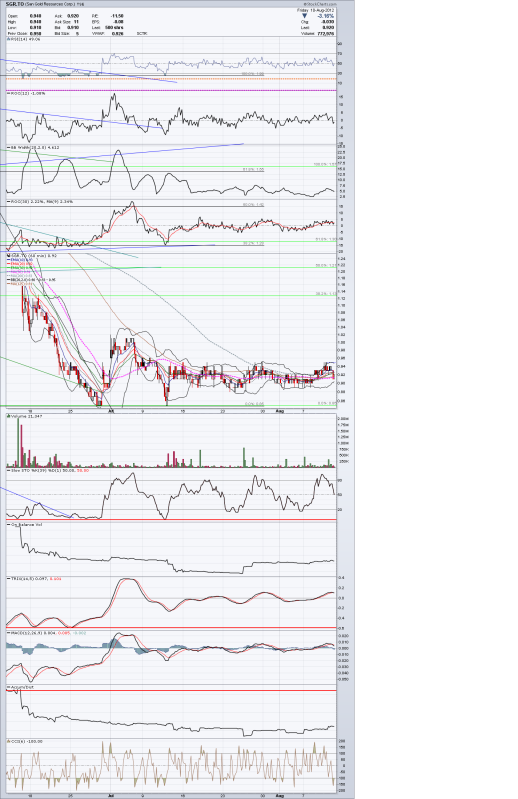This screenshot has width=518, height=799.
Task: Click the Friday 10-Aug-2012 date text
Action: click(x=316, y=10)
